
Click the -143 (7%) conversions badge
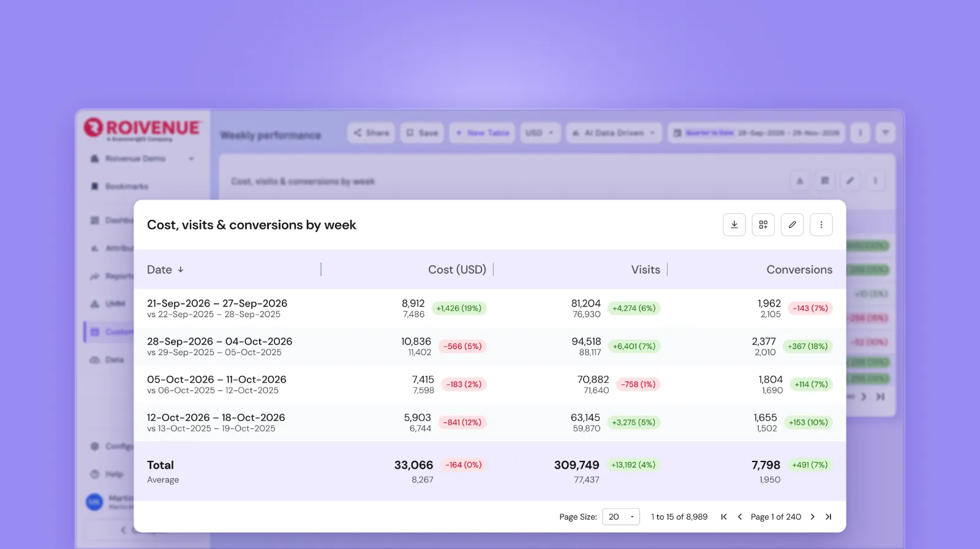(x=810, y=308)
